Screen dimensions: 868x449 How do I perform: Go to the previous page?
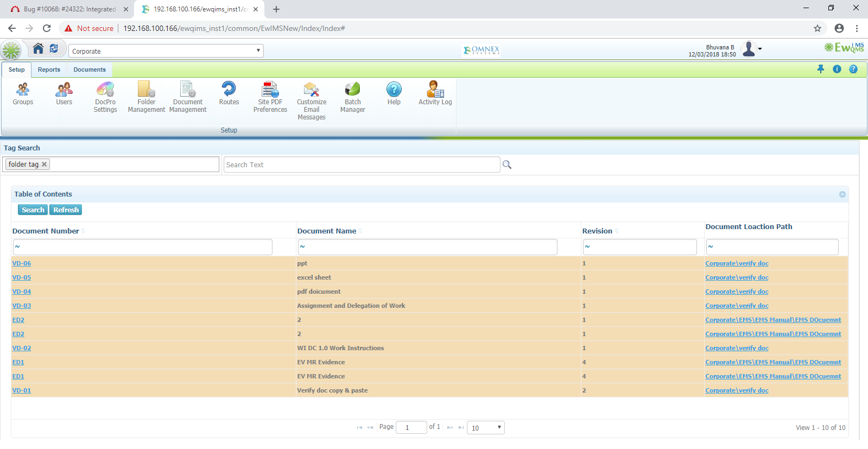[x=370, y=428]
